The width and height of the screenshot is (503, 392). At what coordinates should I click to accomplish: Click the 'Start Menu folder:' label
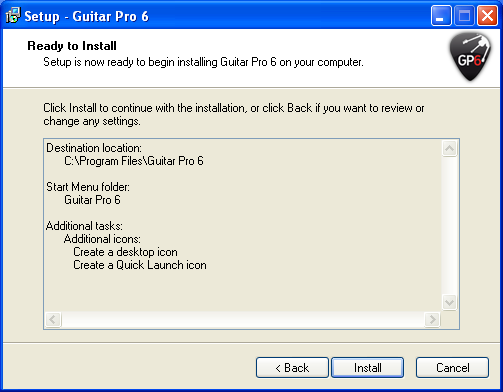tap(88, 187)
